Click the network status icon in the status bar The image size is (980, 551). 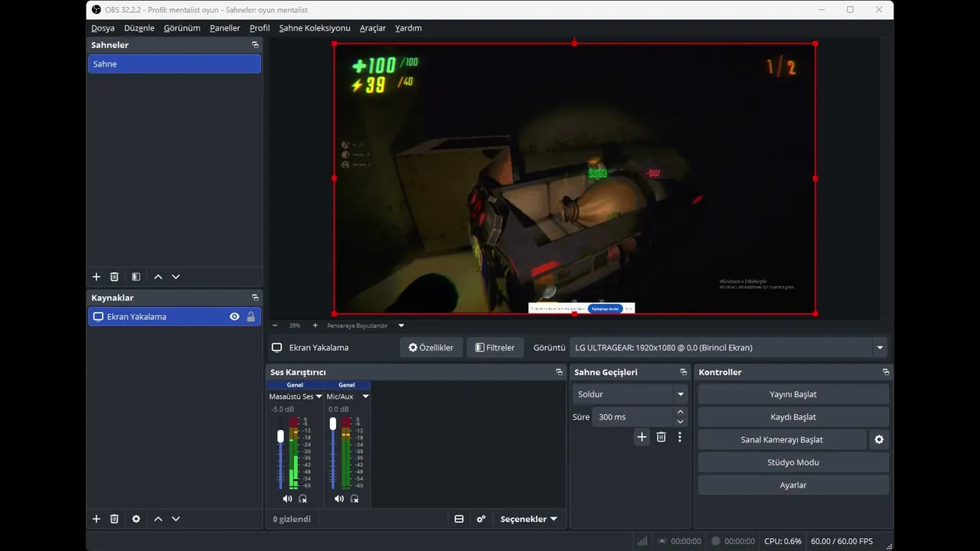pos(642,541)
